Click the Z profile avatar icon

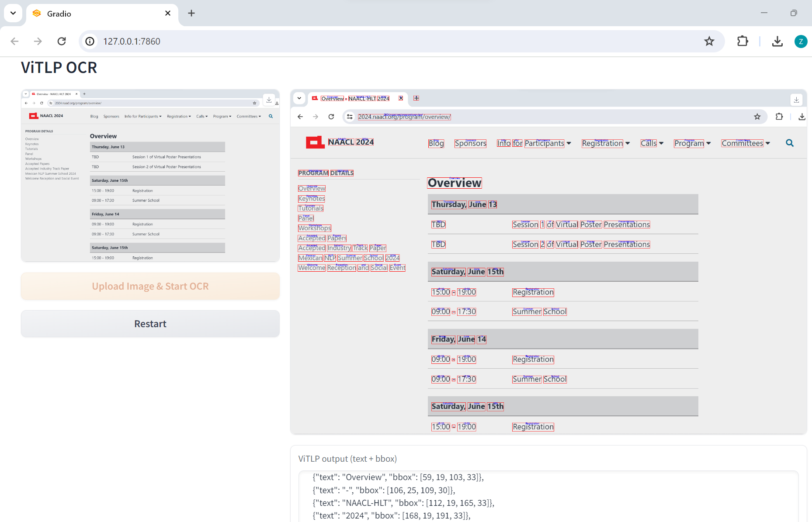pyautogui.click(x=801, y=41)
